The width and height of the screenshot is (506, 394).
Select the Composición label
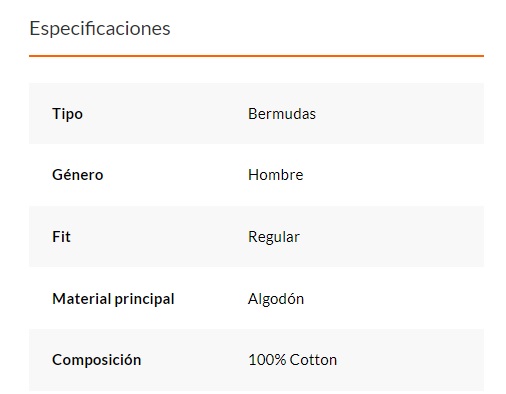pyautogui.click(x=97, y=360)
